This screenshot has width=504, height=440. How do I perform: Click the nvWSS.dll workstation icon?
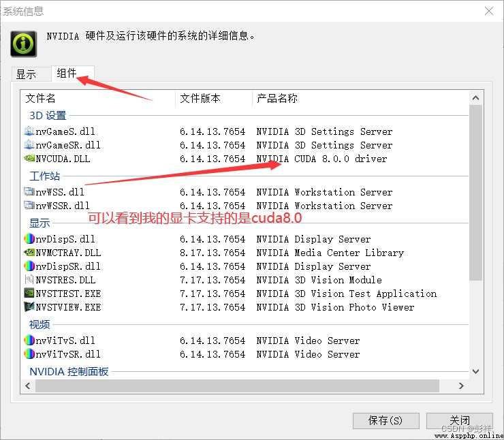click(x=29, y=191)
